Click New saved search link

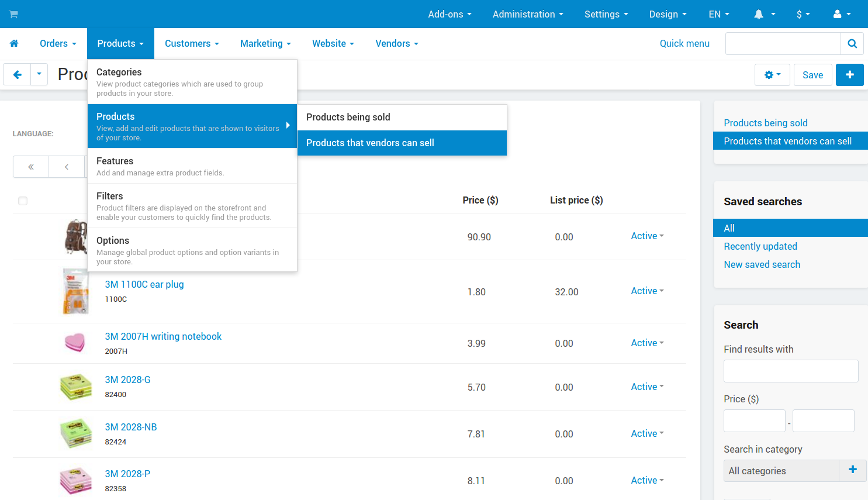(x=762, y=264)
